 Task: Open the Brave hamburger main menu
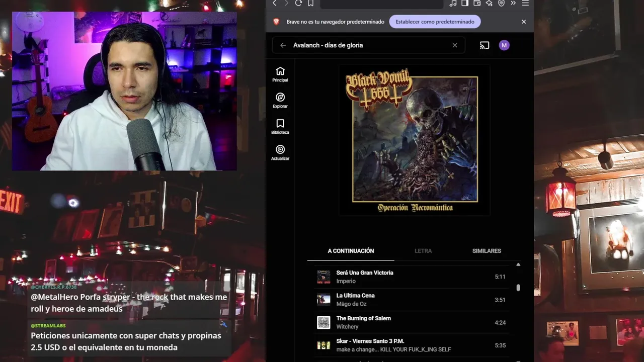click(x=525, y=3)
